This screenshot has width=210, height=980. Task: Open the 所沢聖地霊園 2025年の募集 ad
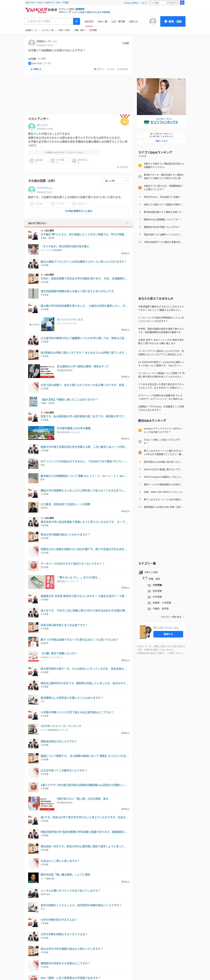click(x=74, y=428)
